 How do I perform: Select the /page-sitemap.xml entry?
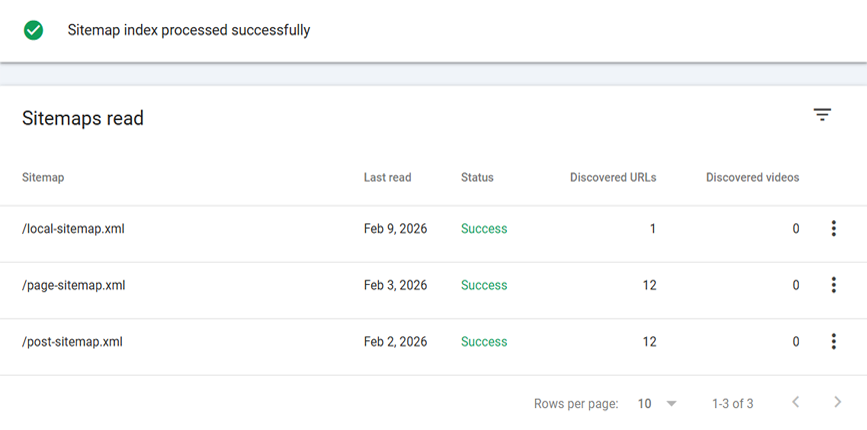coord(73,285)
